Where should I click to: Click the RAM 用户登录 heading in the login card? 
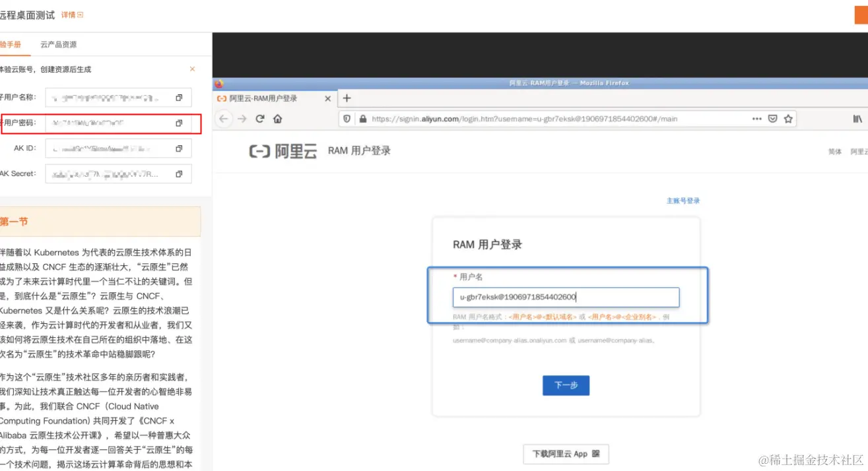[487, 245]
